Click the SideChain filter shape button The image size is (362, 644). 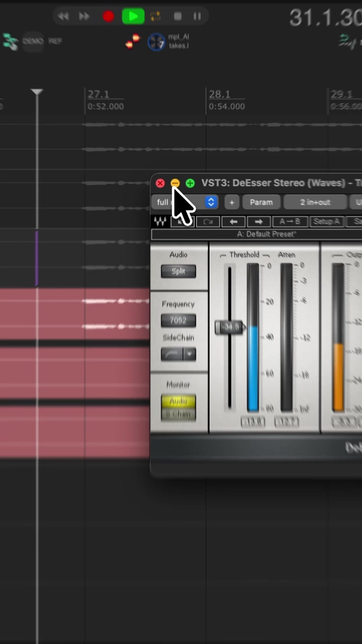pos(172,354)
